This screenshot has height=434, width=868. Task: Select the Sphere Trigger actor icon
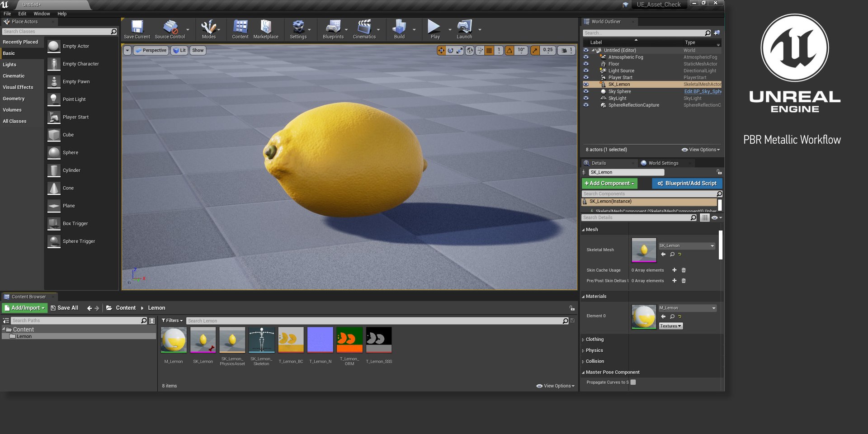coord(54,241)
